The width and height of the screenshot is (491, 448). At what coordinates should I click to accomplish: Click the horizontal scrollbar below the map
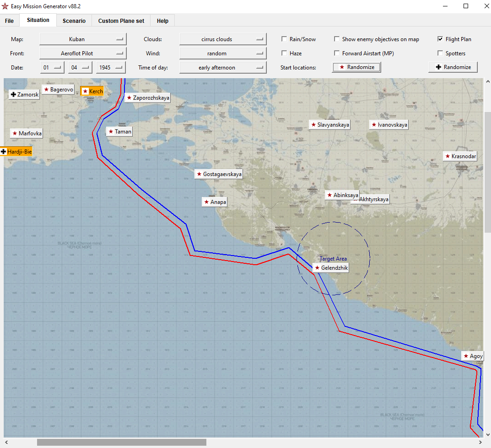point(121,442)
